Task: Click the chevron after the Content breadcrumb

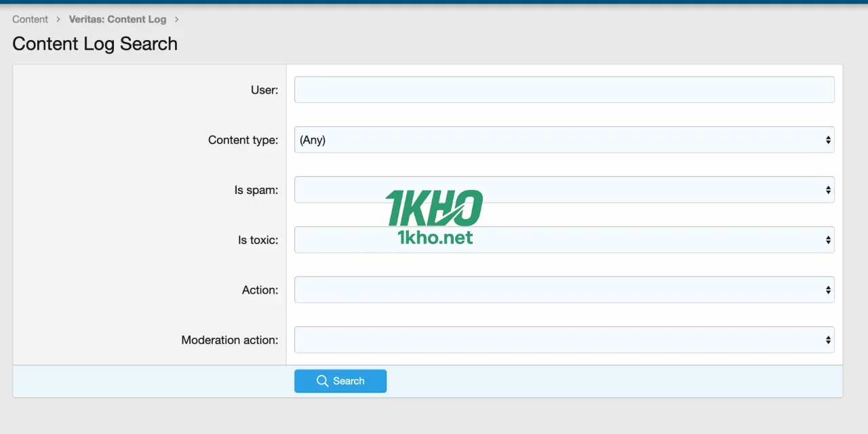Action: pyautogui.click(x=58, y=19)
